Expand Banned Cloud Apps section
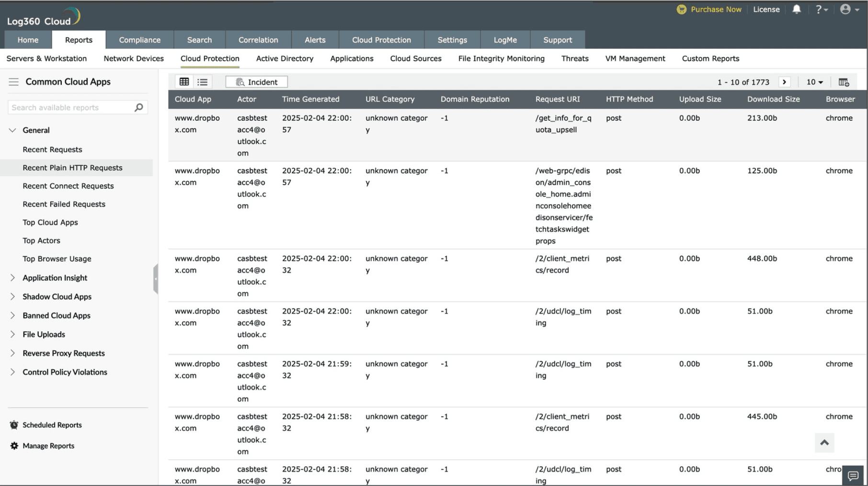Viewport: 868px width, 486px height. 13,315
